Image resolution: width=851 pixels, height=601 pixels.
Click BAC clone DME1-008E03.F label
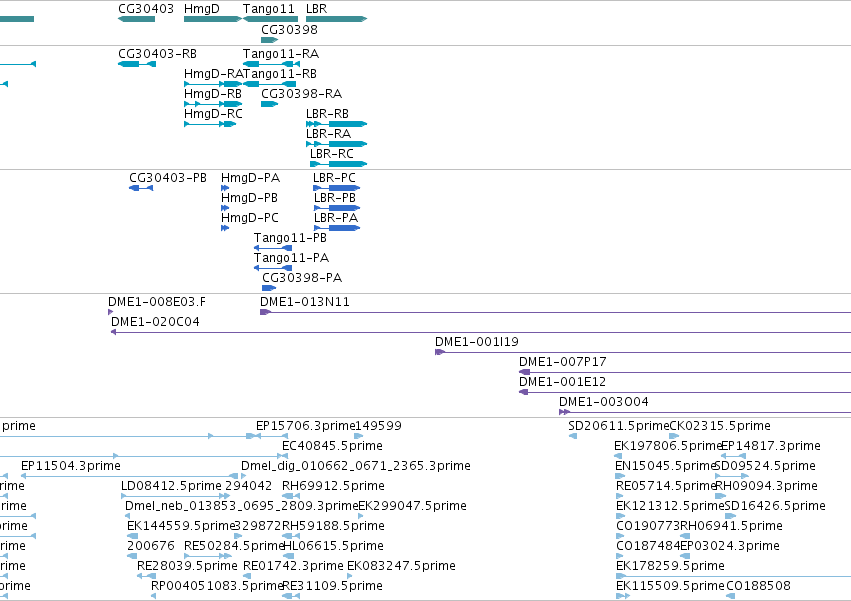[x=157, y=302]
